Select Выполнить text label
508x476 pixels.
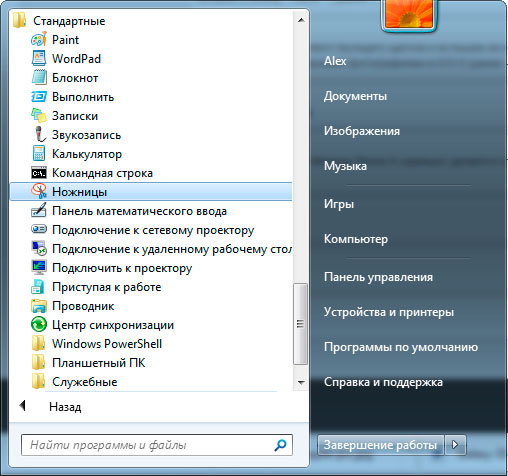pos(83,97)
